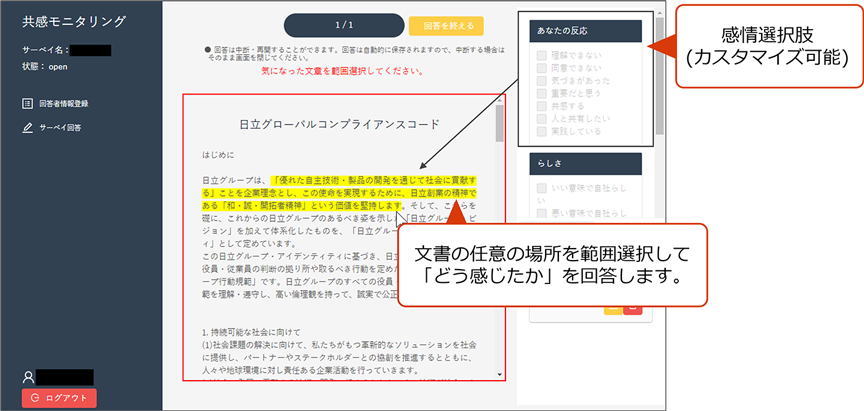Click the document pane scroll-down arrow
The image size is (864, 411).
point(499,374)
